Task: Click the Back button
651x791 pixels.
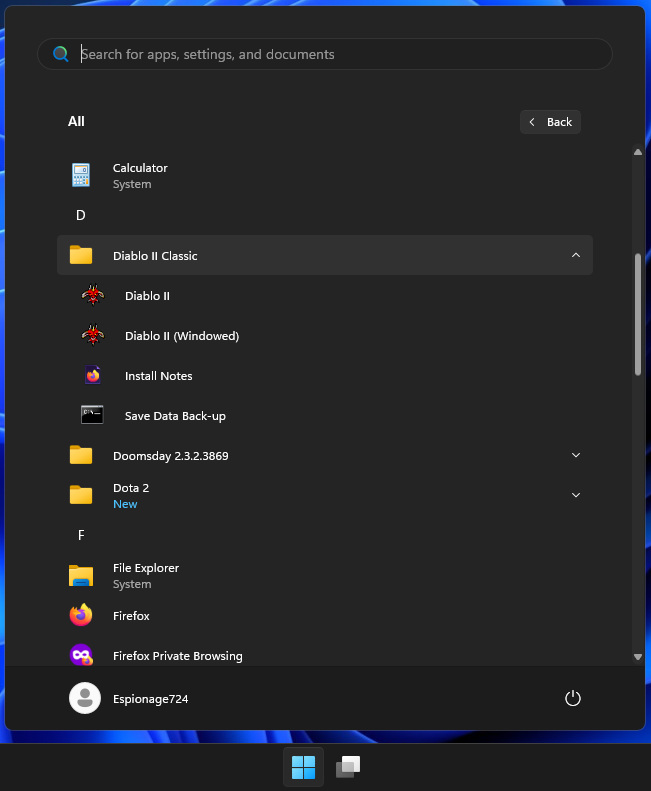Action: [x=550, y=122]
